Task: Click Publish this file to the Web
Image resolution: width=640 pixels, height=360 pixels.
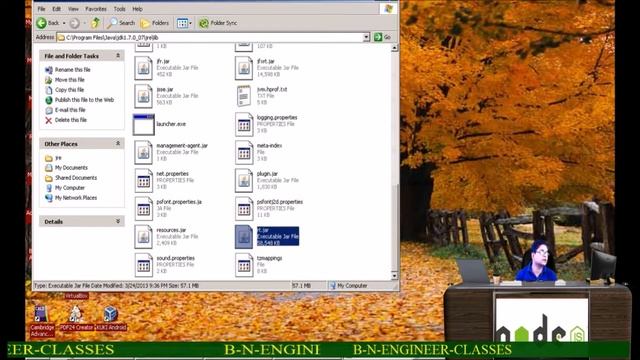Action: pos(84,100)
